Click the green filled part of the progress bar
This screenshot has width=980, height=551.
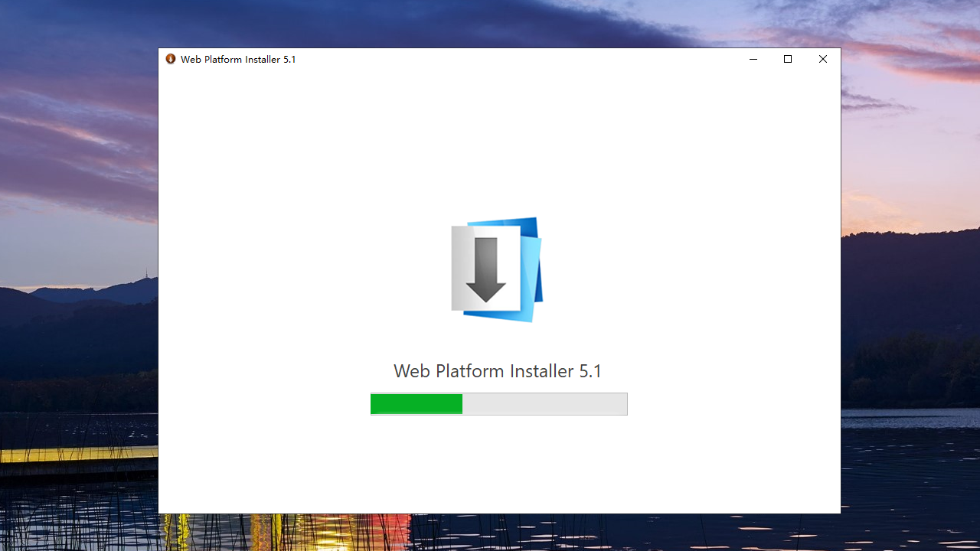coord(416,404)
